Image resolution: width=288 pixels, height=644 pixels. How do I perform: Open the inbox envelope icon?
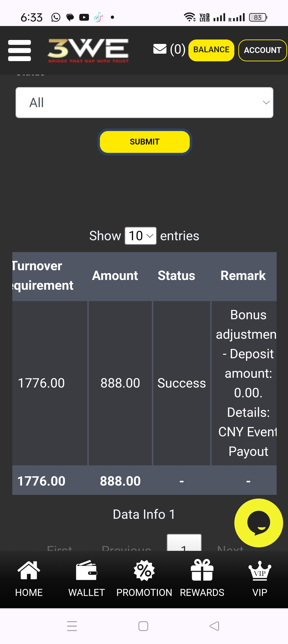coord(160,49)
